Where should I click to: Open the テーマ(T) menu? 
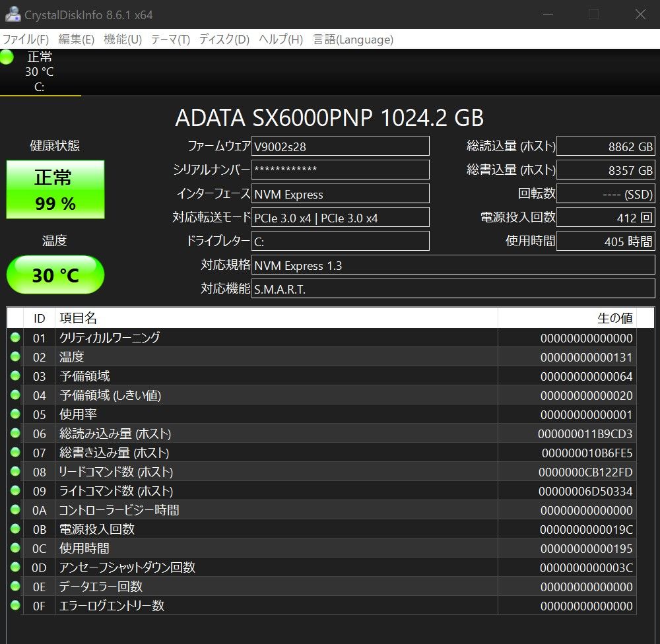coord(170,40)
